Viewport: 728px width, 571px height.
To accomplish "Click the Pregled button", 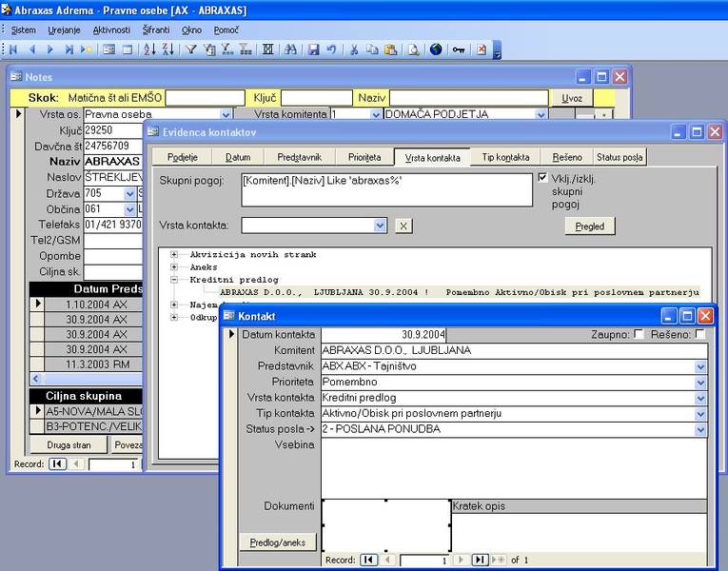I will pos(590,226).
